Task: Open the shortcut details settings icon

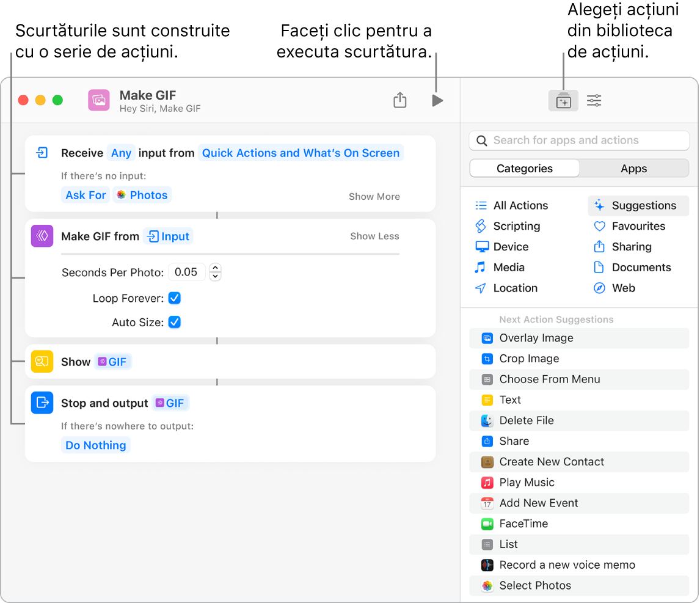Action: point(594,101)
